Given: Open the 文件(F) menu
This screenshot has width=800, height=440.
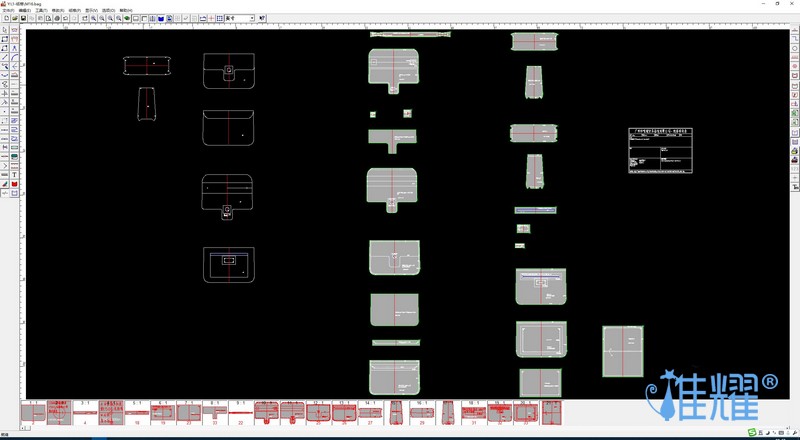Looking at the screenshot, I should coord(9,10).
